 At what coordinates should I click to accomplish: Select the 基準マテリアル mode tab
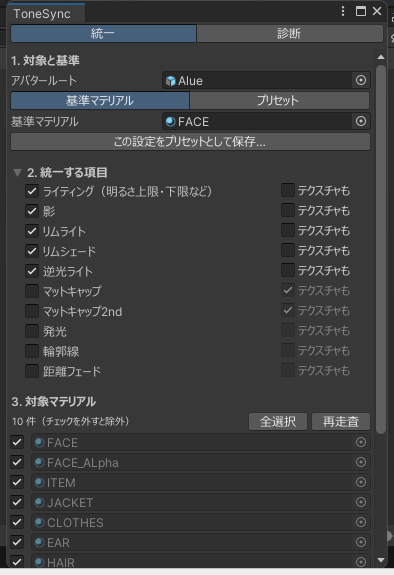100,100
